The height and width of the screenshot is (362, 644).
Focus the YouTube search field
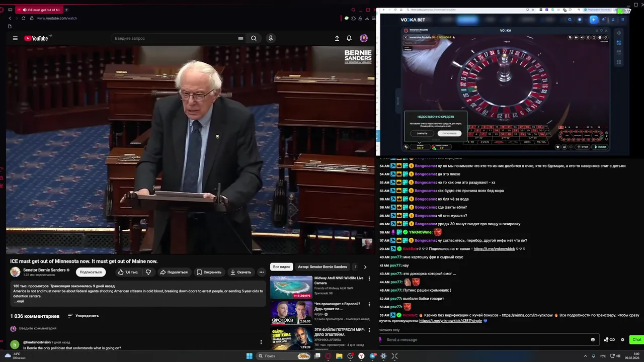click(x=174, y=38)
